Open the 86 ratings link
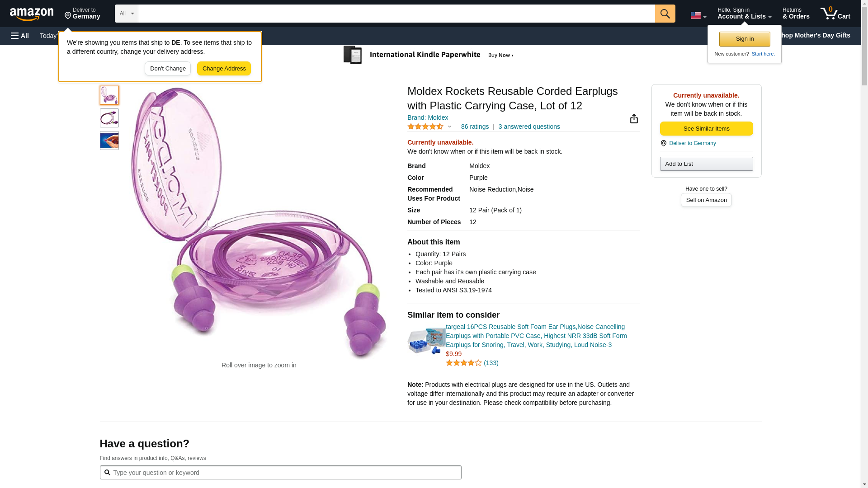The height and width of the screenshot is (488, 868). click(x=475, y=127)
